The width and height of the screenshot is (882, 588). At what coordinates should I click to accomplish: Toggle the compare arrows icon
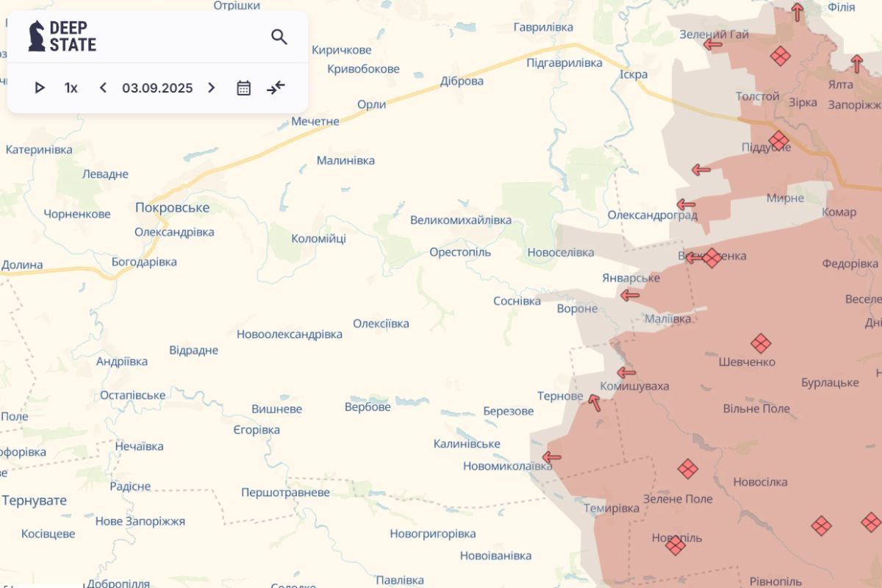[x=276, y=88]
